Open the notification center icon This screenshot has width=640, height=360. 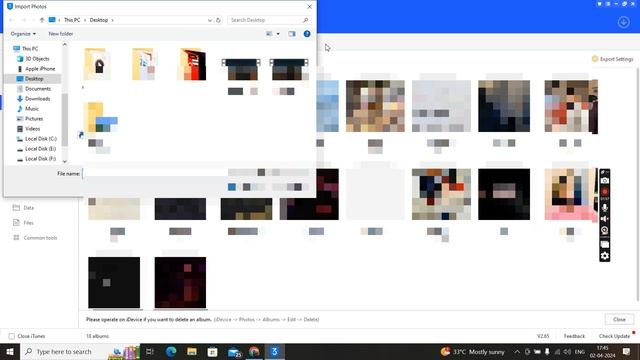627,352
